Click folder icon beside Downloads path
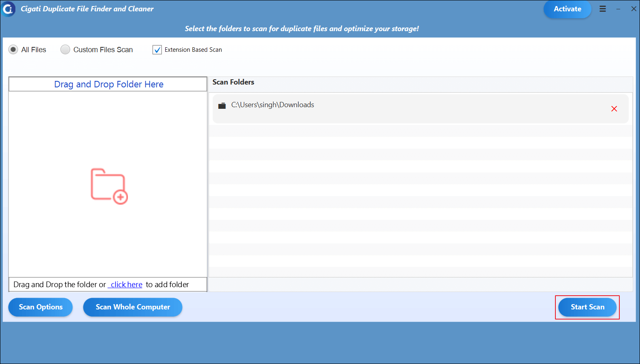This screenshot has height=364, width=640. [222, 106]
